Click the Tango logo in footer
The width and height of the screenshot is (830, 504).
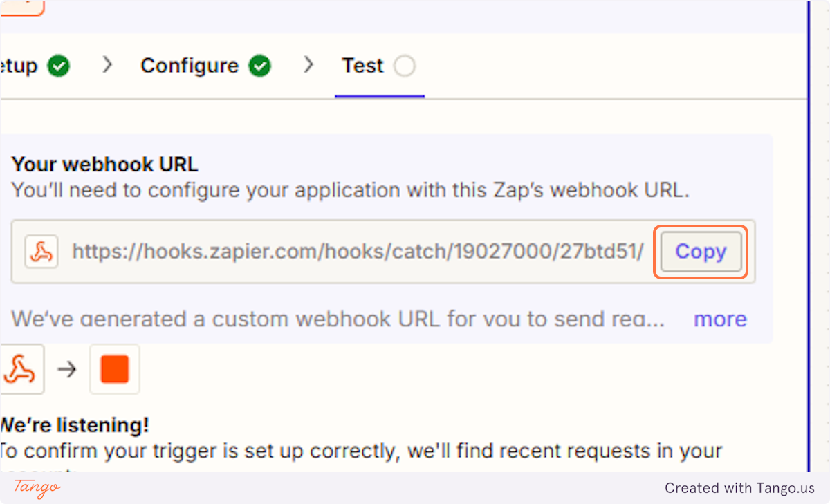click(x=37, y=488)
